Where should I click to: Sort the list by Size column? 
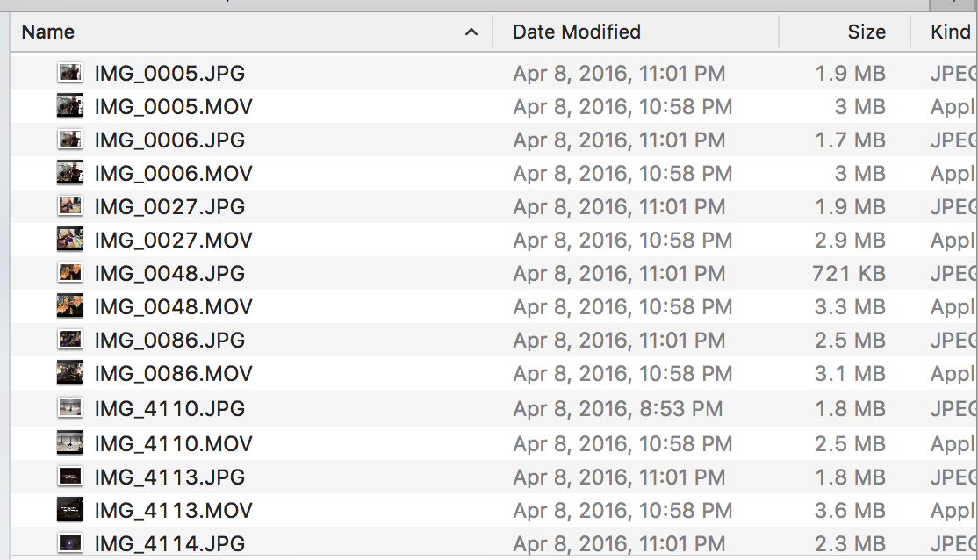867,32
